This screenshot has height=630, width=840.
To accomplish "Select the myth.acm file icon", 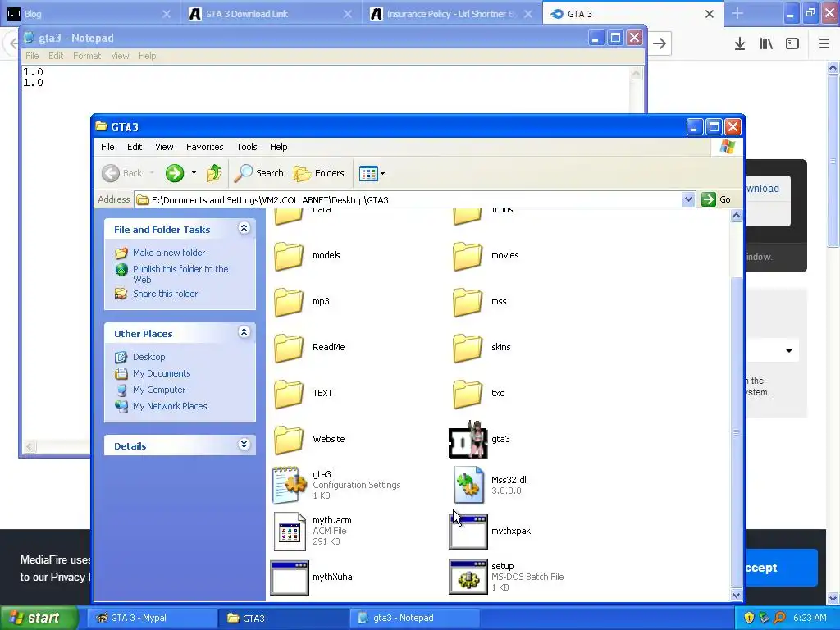I will click(x=290, y=532).
